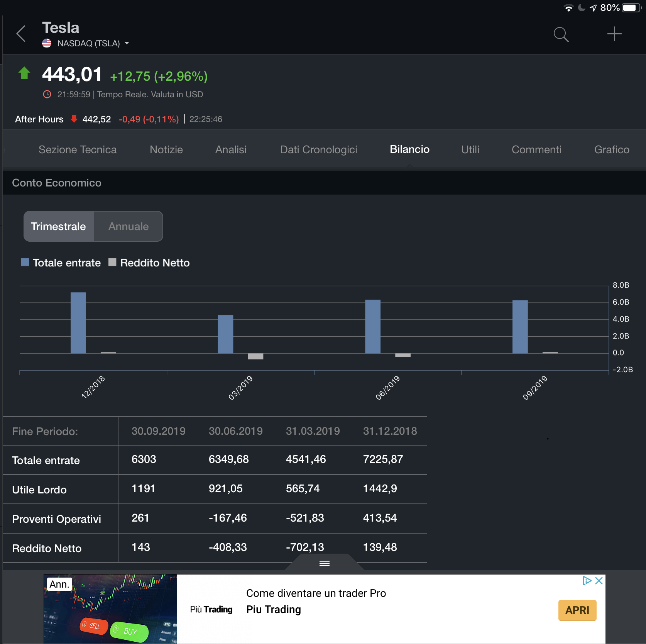This screenshot has width=646, height=644.
Task: Click the Totale entrate row label
Action: pos(46,460)
